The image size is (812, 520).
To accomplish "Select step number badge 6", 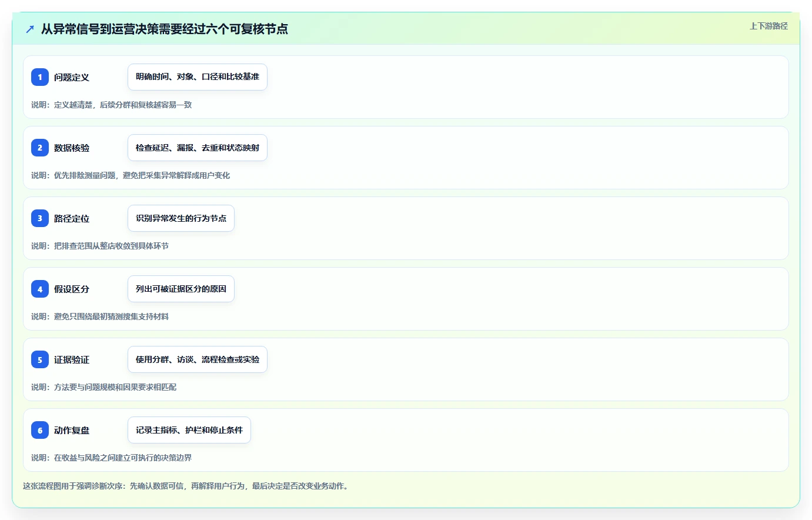I will [x=40, y=430].
